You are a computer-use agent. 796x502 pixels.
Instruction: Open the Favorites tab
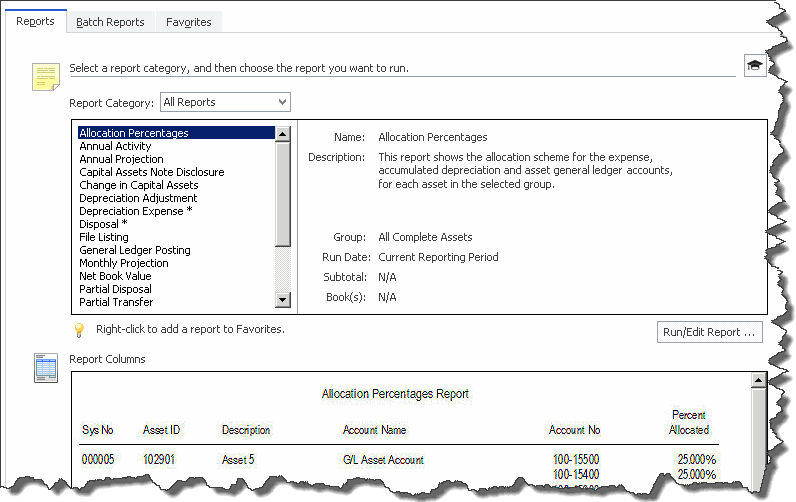[x=188, y=22]
